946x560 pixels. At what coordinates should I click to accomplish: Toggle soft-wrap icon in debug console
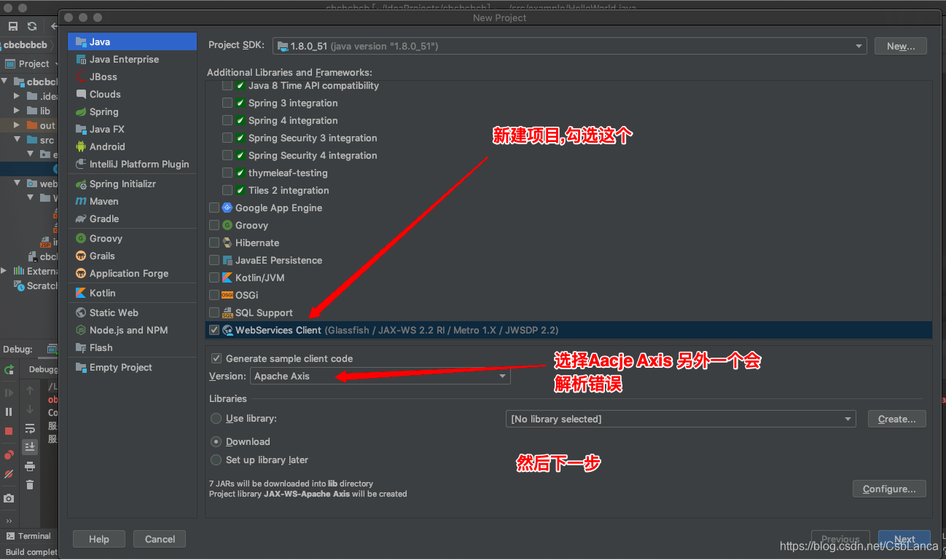pos(30,428)
